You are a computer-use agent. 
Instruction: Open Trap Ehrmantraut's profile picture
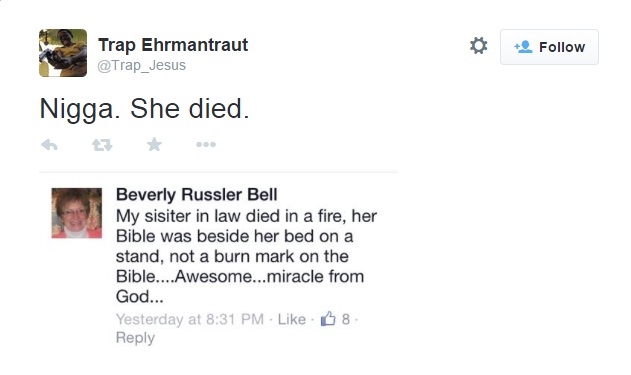coord(63,53)
